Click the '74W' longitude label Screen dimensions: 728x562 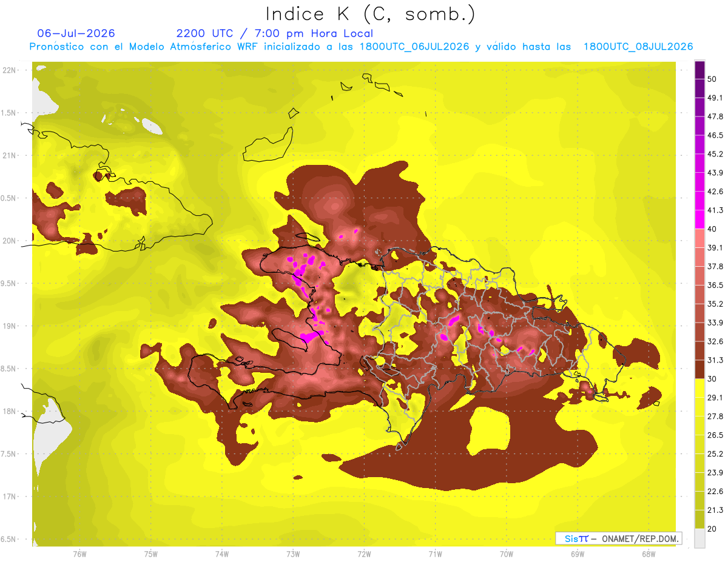tap(221, 554)
